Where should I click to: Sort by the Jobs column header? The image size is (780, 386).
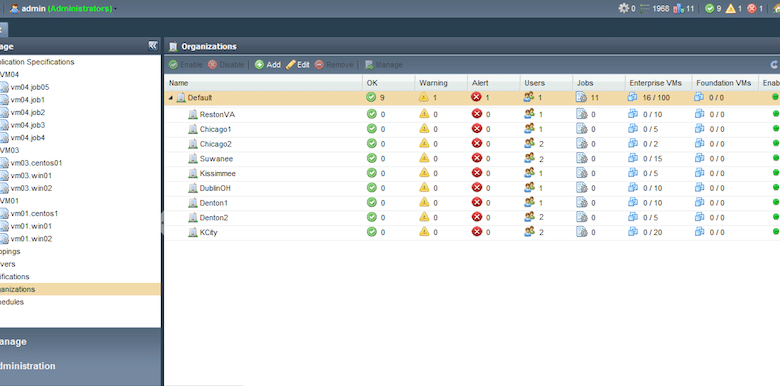[599, 83]
